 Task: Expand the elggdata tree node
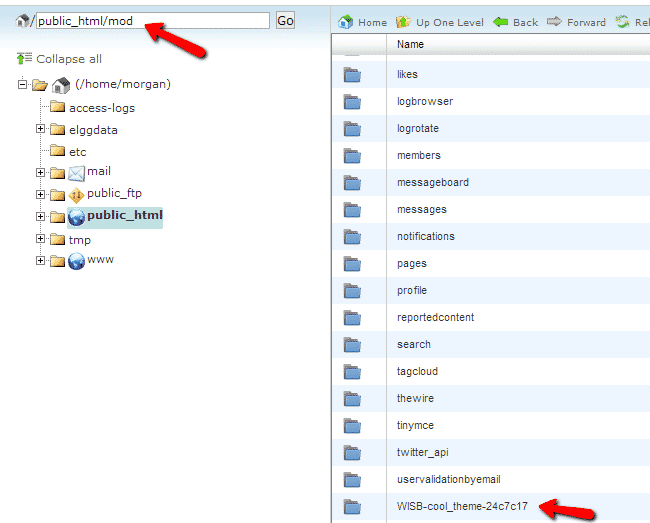[x=40, y=129]
